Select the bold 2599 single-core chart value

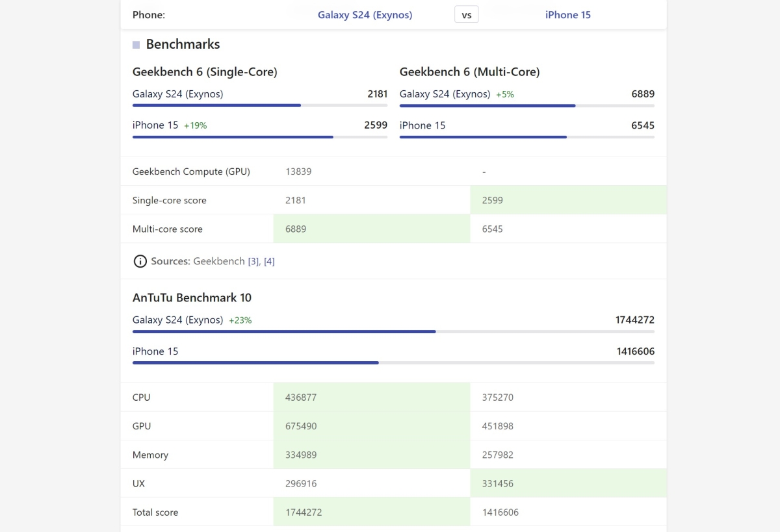[376, 125]
